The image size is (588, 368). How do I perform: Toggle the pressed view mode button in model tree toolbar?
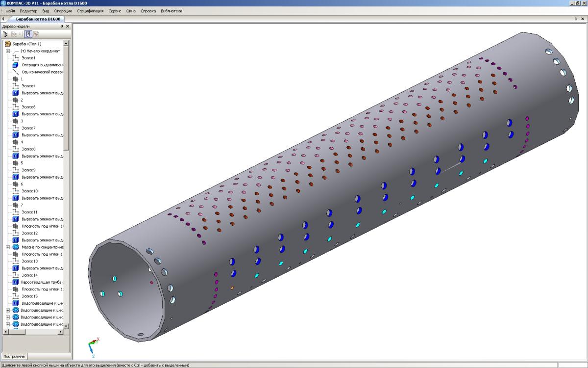tap(28, 34)
